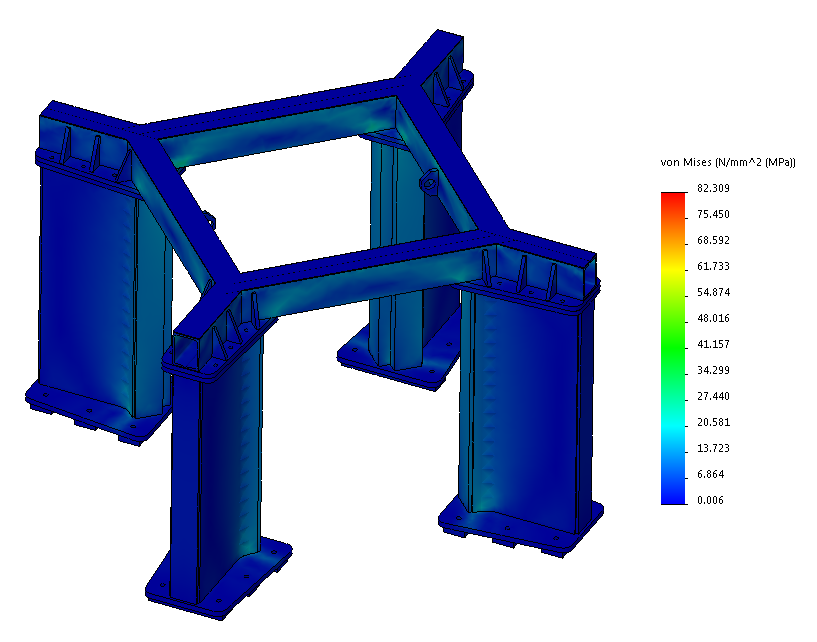817x642 pixels.
Task: Click the 75.450 legend value
Action: pyautogui.click(x=713, y=214)
